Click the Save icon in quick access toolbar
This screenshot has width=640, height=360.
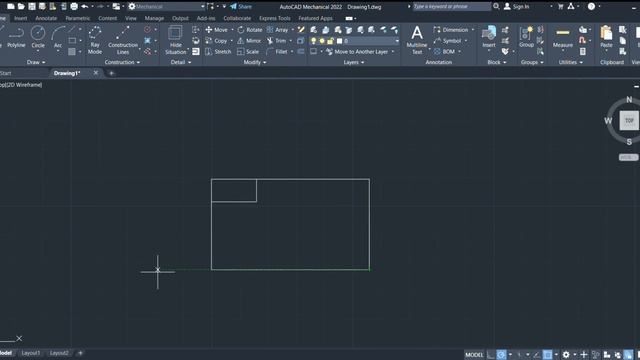31,7
